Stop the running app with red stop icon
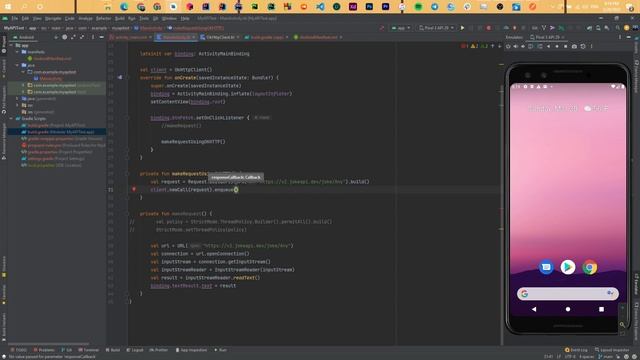Screen dimensions: 640x360 489,28
